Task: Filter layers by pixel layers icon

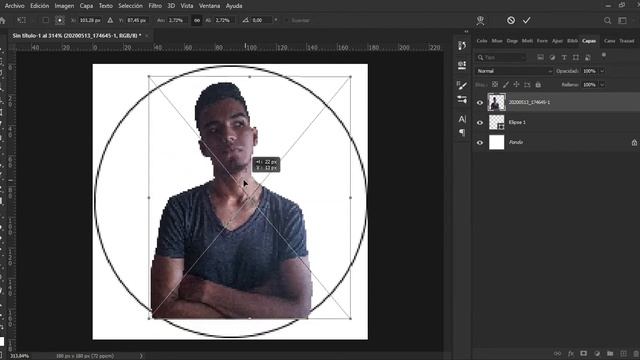Action: click(540, 58)
